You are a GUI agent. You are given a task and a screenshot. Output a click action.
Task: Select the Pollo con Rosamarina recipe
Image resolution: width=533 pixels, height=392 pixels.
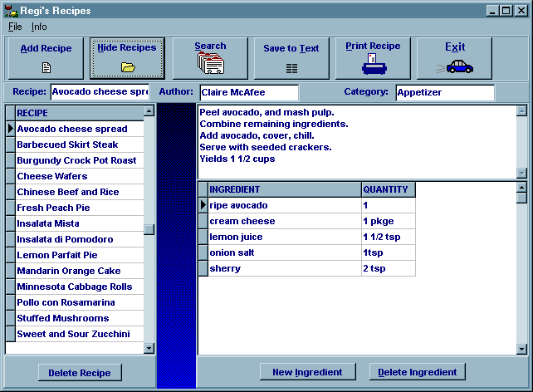[80, 302]
